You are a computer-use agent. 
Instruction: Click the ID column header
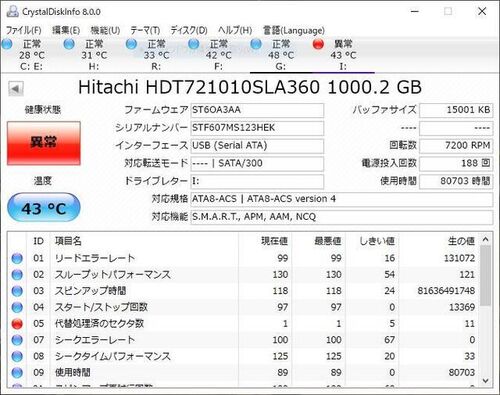(39, 241)
